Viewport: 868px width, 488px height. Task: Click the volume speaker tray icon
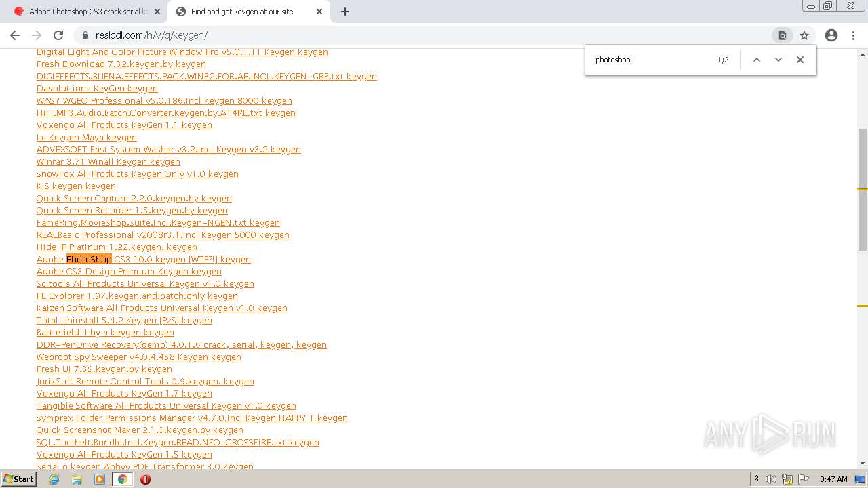(771, 479)
